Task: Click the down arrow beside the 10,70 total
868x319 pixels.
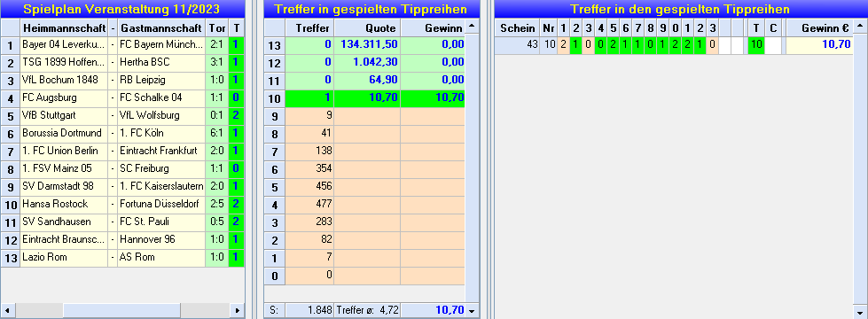Action: tap(472, 311)
